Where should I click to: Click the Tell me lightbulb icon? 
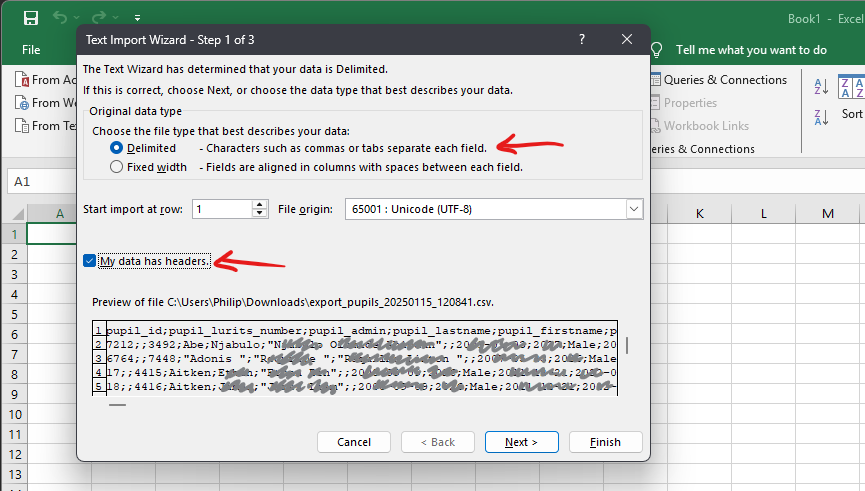coord(657,49)
